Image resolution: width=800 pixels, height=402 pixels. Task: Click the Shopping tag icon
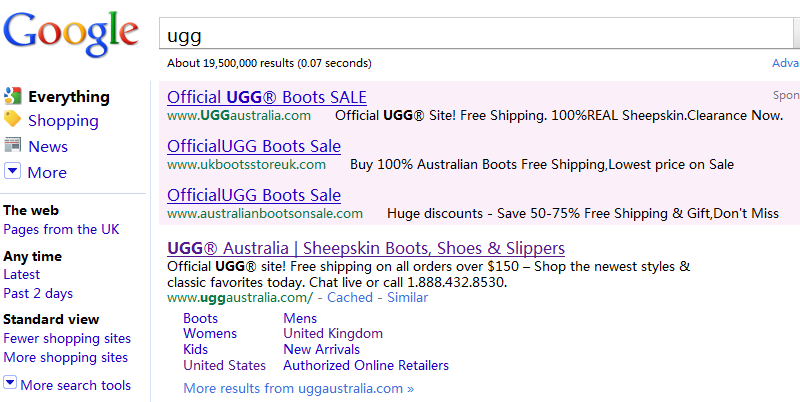12,119
